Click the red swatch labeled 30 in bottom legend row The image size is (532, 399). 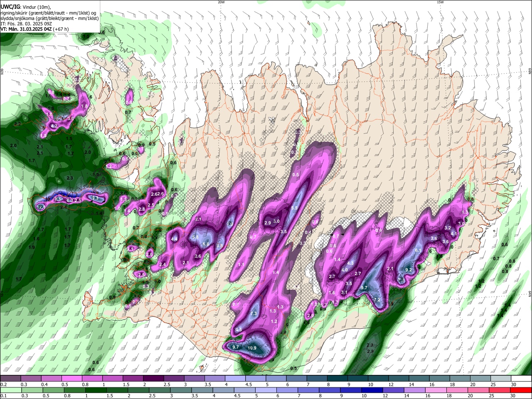521,390
